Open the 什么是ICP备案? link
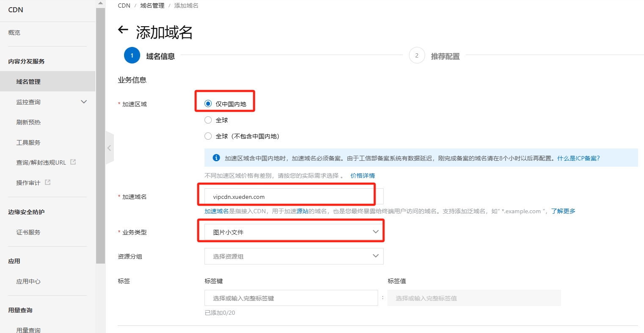 point(578,158)
